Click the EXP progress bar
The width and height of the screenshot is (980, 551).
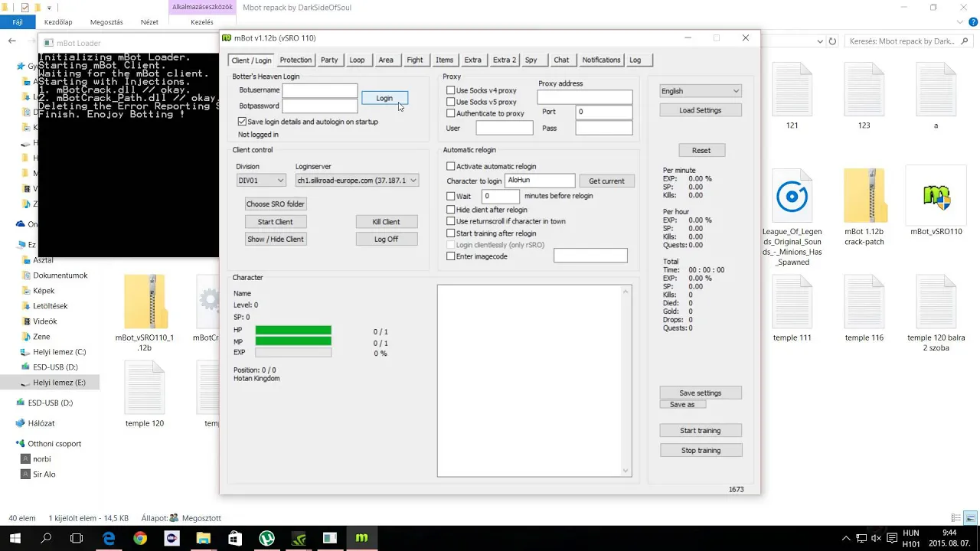[x=293, y=353]
